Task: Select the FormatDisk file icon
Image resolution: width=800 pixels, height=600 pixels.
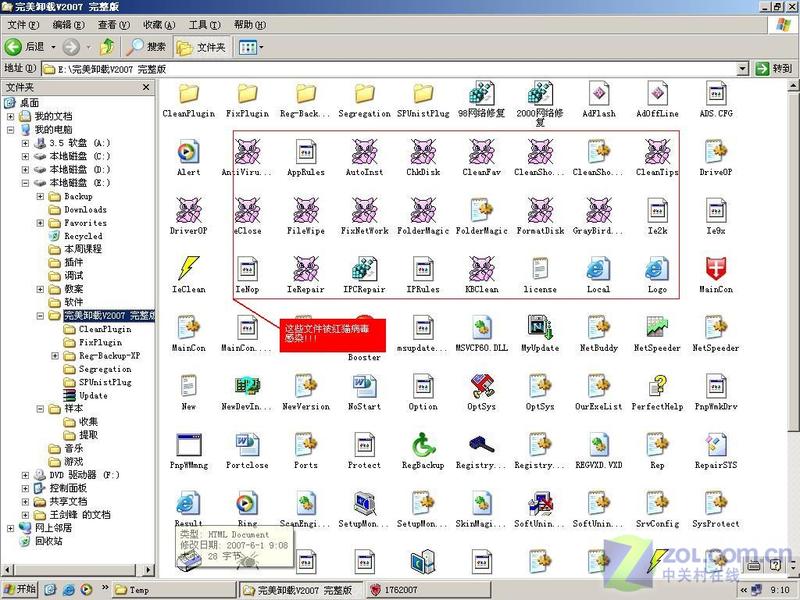Action: tap(540, 211)
